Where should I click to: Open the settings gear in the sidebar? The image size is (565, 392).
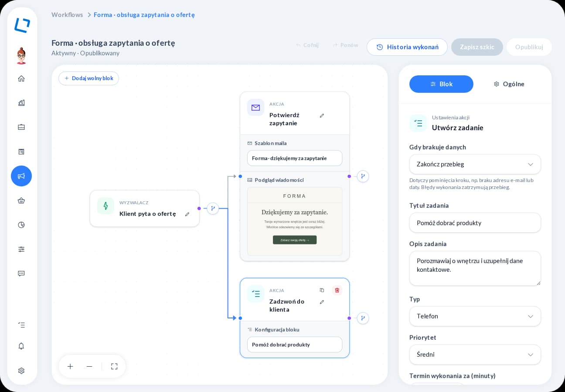21,371
